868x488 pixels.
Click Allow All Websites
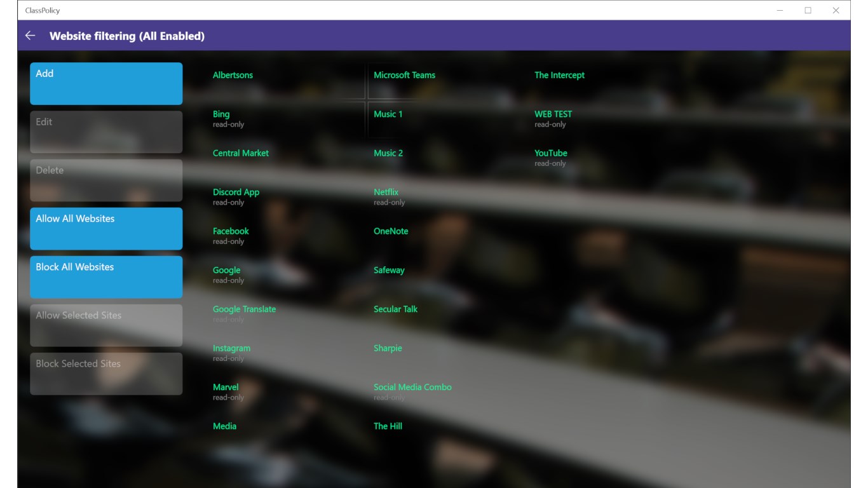106,228
